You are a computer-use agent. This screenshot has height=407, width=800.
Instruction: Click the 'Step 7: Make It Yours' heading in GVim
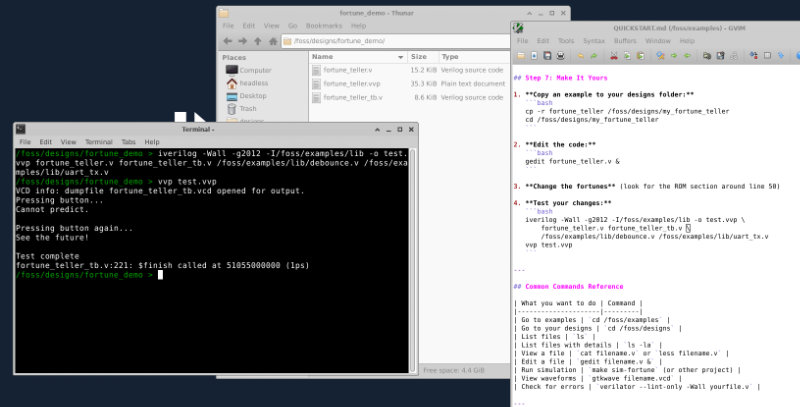561,78
